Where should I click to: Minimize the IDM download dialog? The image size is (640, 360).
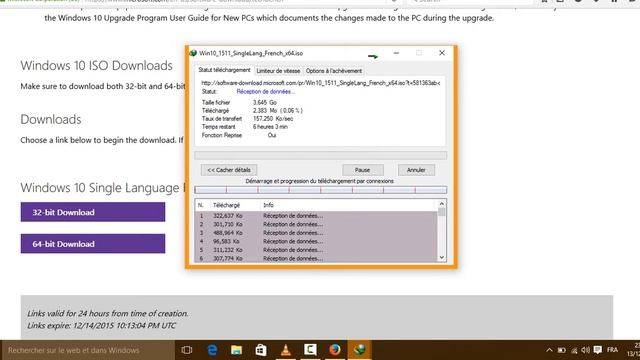pyautogui.click(x=396, y=53)
